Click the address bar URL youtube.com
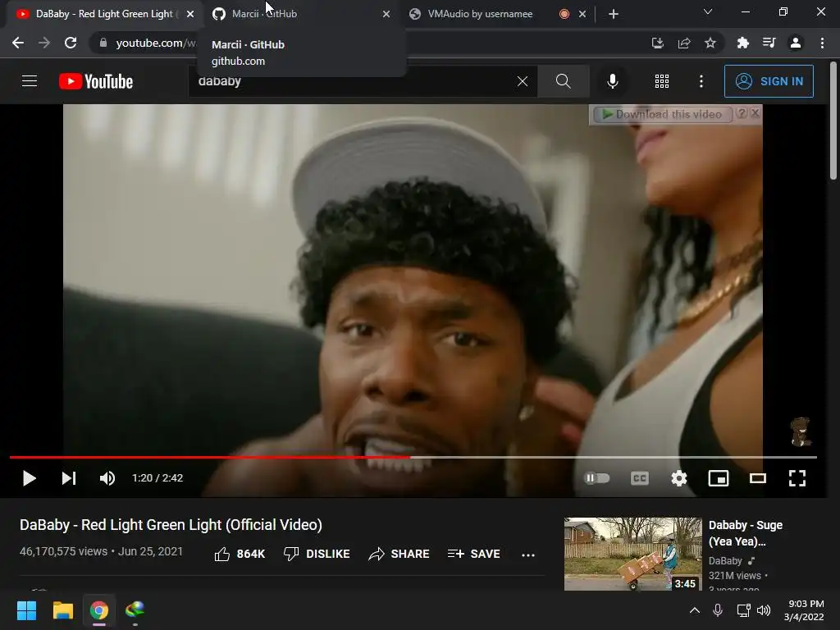This screenshot has width=840, height=630. coord(155,43)
